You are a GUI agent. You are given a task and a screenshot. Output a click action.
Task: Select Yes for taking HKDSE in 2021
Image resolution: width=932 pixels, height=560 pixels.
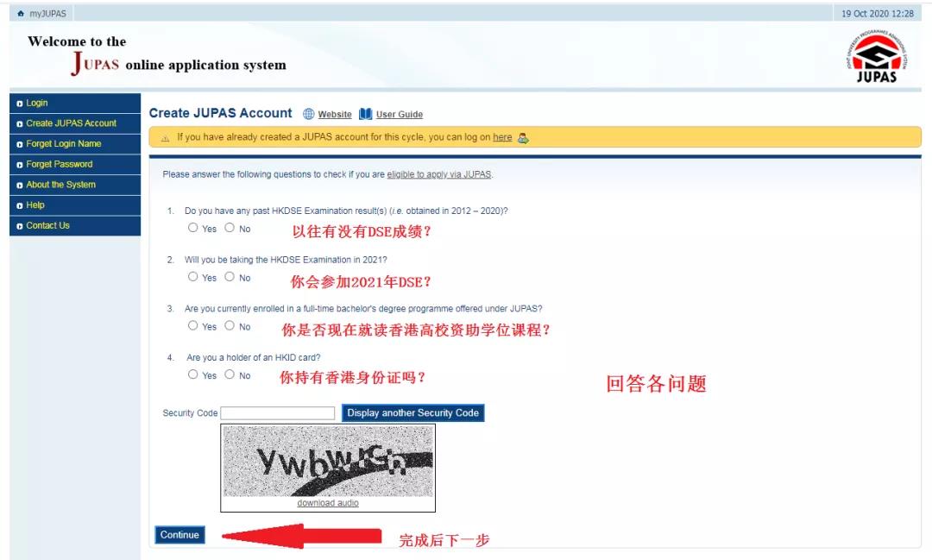coord(192,276)
